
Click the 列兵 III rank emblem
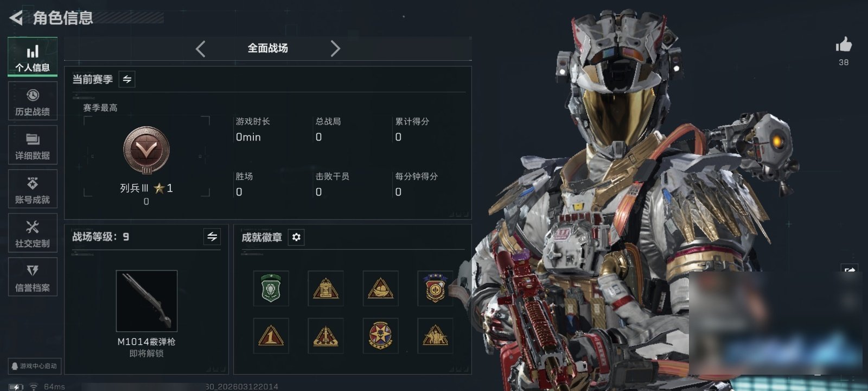point(146,150)
